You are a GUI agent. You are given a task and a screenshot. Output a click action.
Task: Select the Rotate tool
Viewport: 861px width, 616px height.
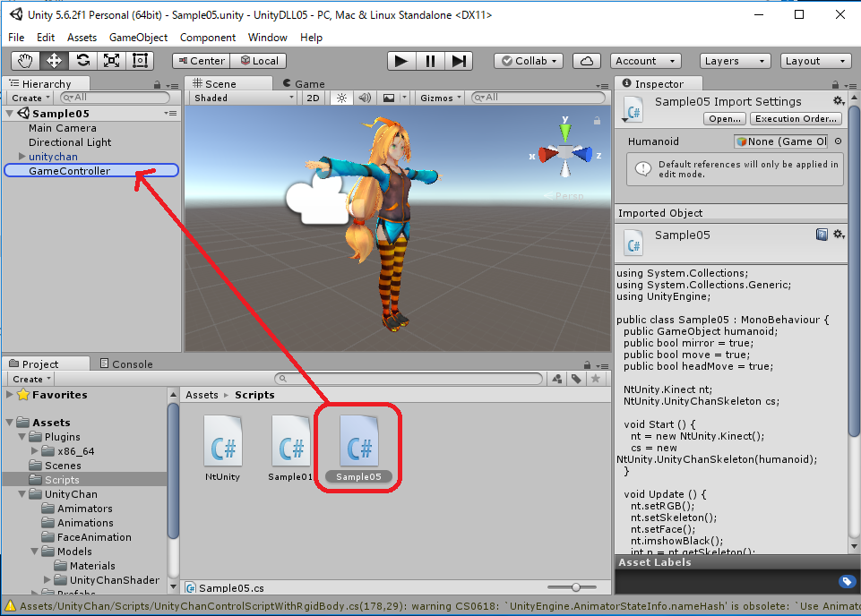point(82,61)
